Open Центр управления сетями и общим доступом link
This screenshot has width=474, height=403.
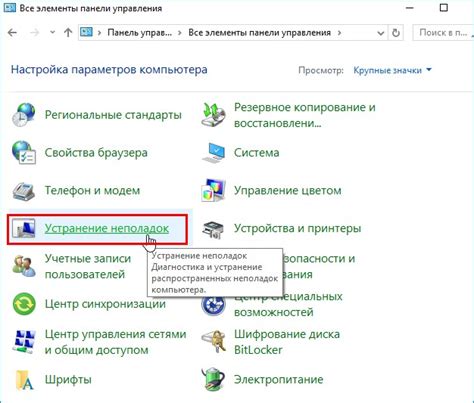[116, 342]
